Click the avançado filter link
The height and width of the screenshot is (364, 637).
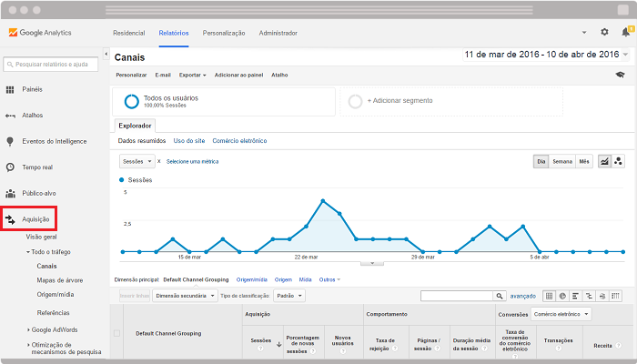[x=523, y=296]
